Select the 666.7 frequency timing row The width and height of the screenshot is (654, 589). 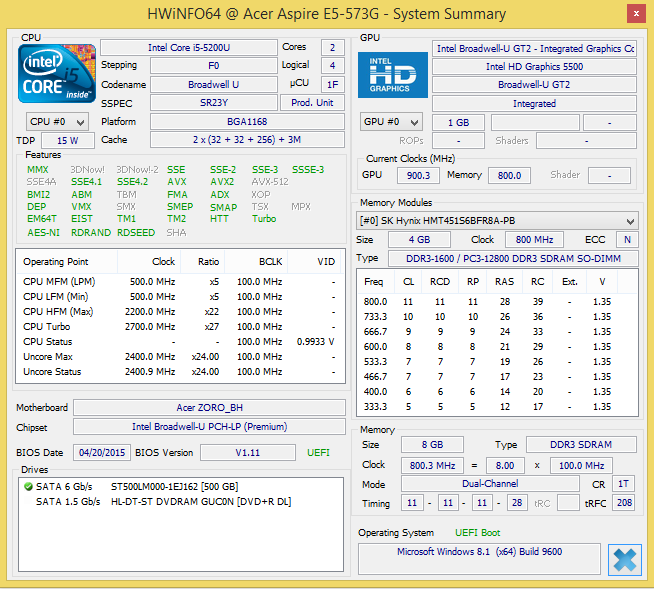tap(497, 332)
